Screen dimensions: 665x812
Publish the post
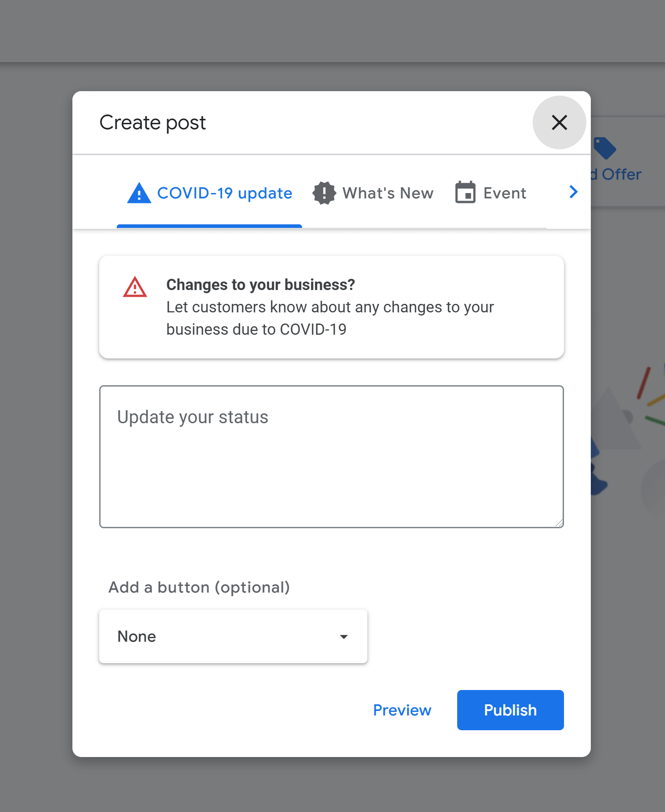pyautogui.click(x=510, y=710)
